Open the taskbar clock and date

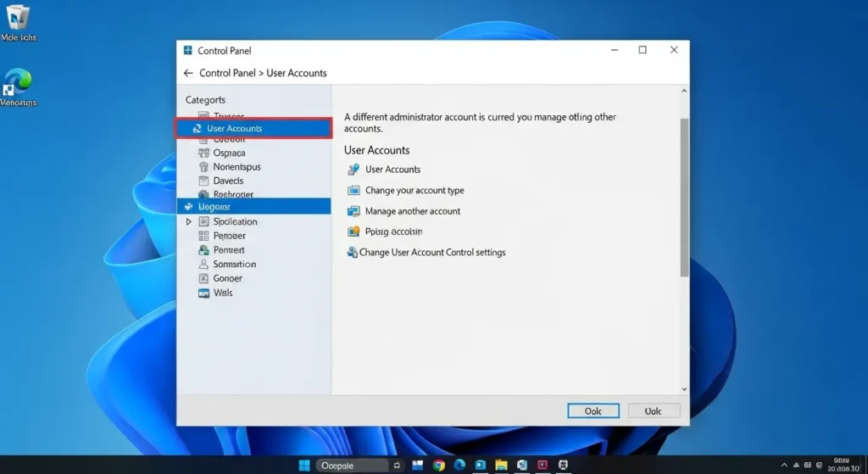(843, 465)
